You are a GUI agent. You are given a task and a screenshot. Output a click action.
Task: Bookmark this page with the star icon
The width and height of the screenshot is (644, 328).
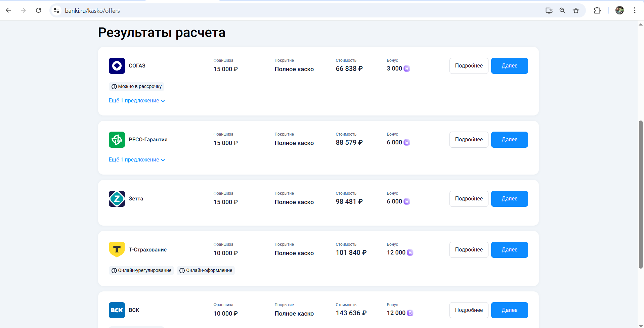(x=576, y=10)
